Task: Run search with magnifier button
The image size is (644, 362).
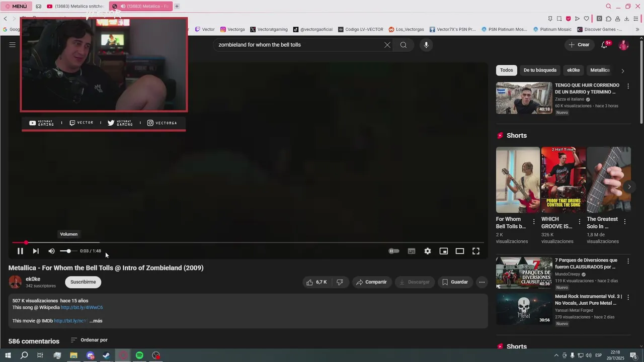Action: click(x=404, y=45)
